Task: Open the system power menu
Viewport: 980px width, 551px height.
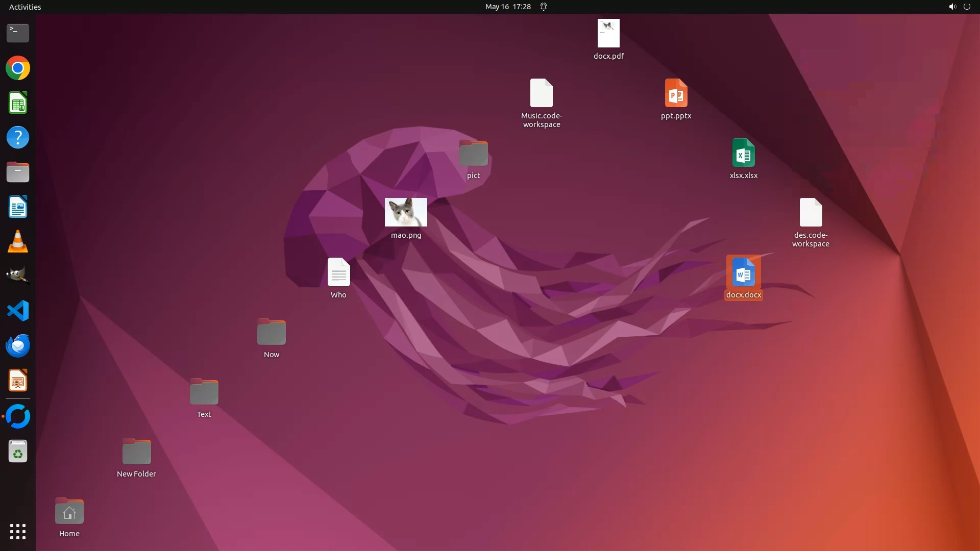Action: (x=967, y=7)
